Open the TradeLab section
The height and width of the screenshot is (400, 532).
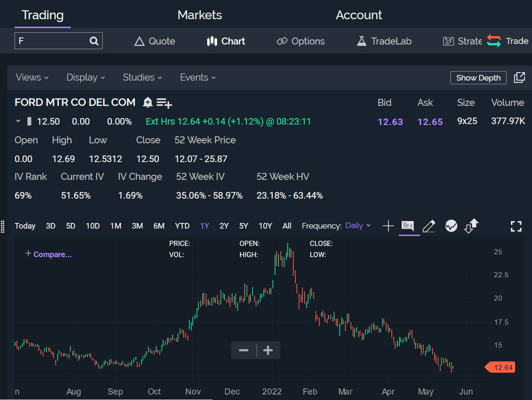coord(384,41)
